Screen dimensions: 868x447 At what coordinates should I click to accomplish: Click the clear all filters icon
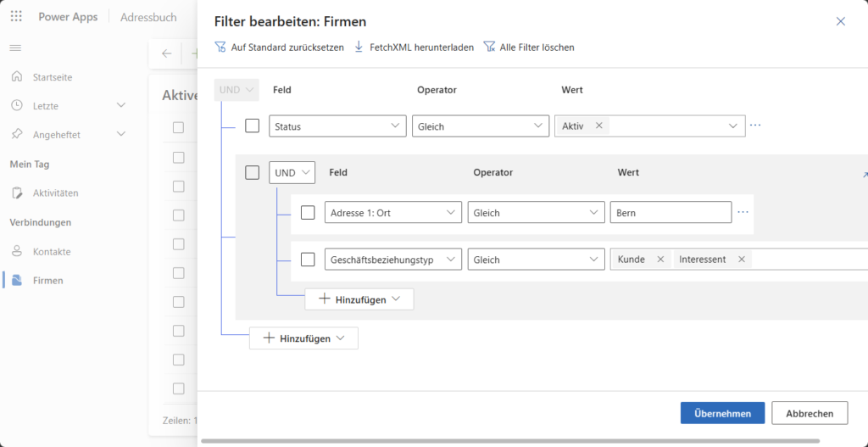point(489,47)
